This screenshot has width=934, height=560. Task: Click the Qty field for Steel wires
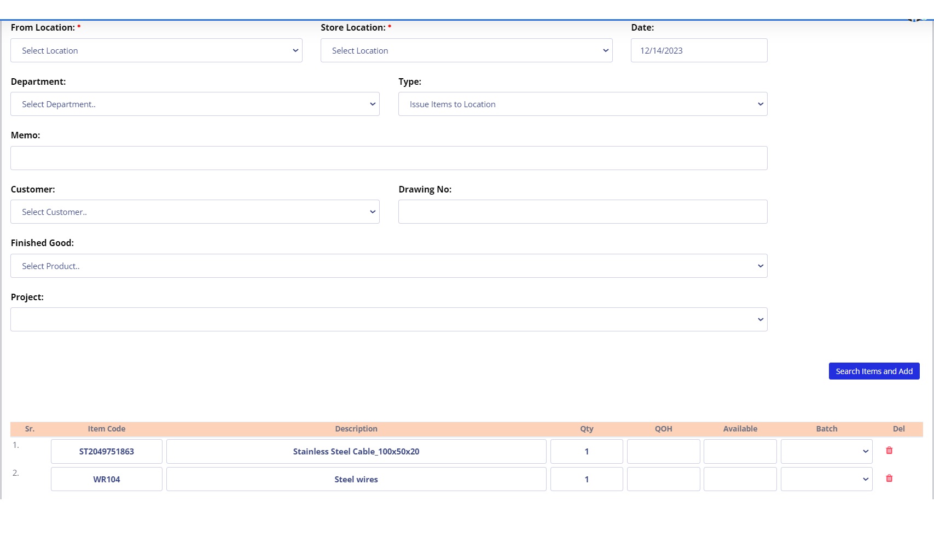click(x=587, y=479)
